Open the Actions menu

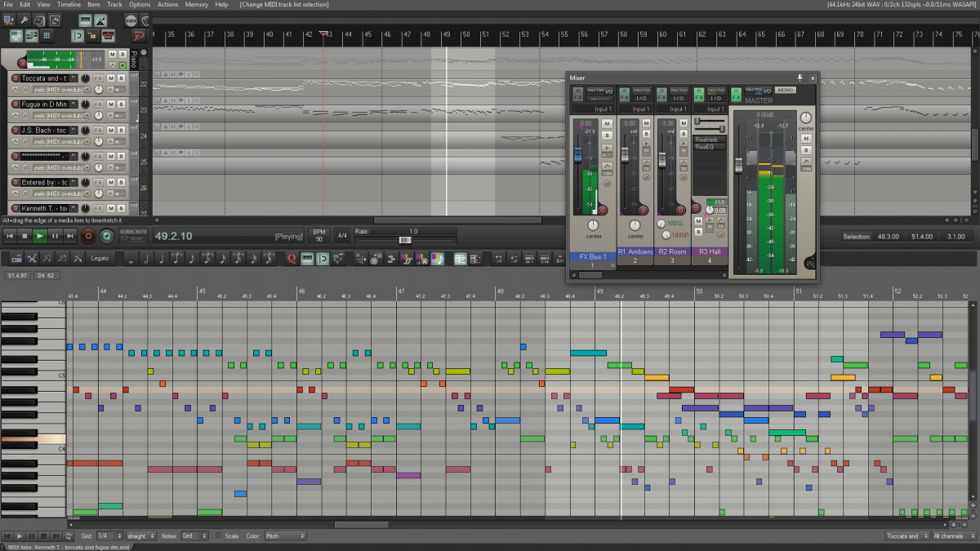167,5
